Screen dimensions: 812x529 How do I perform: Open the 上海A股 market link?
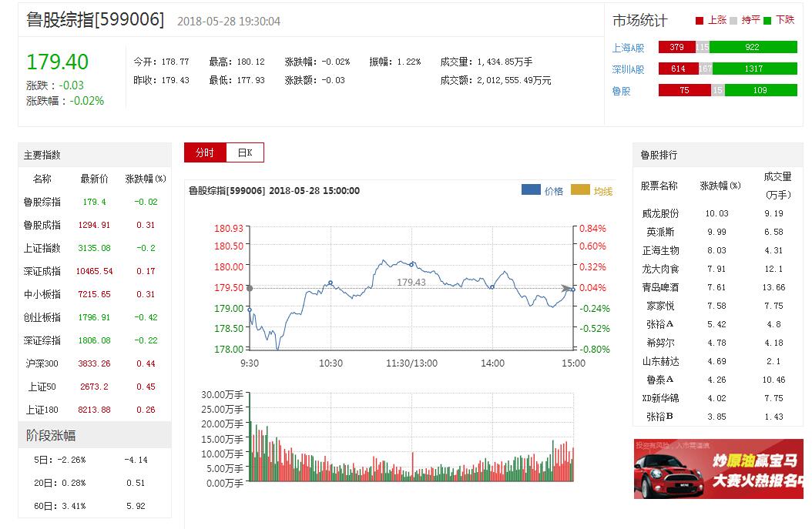(628, 47)
